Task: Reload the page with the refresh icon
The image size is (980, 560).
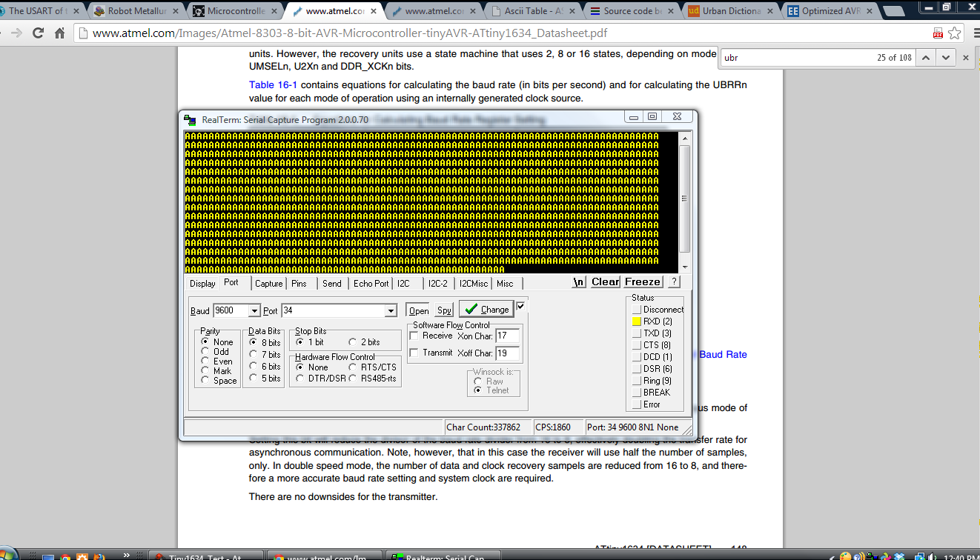Action: 38,33
